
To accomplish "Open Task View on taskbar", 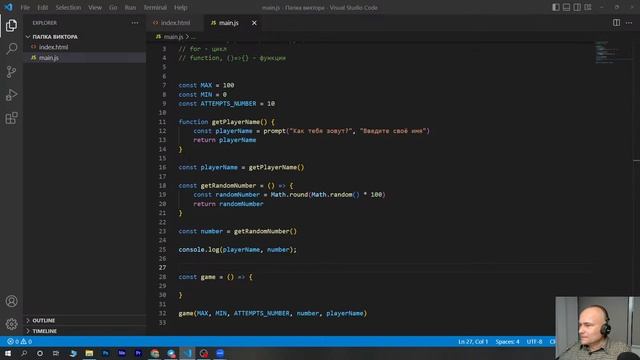I will (56, 353).
